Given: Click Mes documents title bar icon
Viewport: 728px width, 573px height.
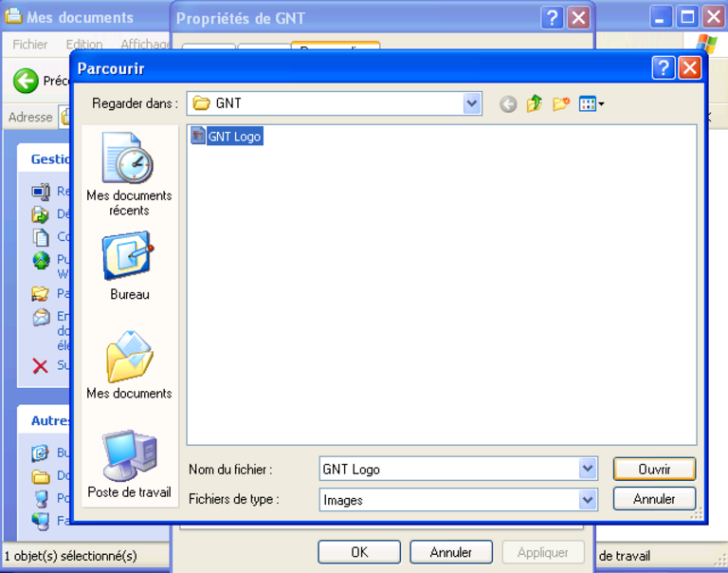Looking at the screenshot, I should (13, 16).
